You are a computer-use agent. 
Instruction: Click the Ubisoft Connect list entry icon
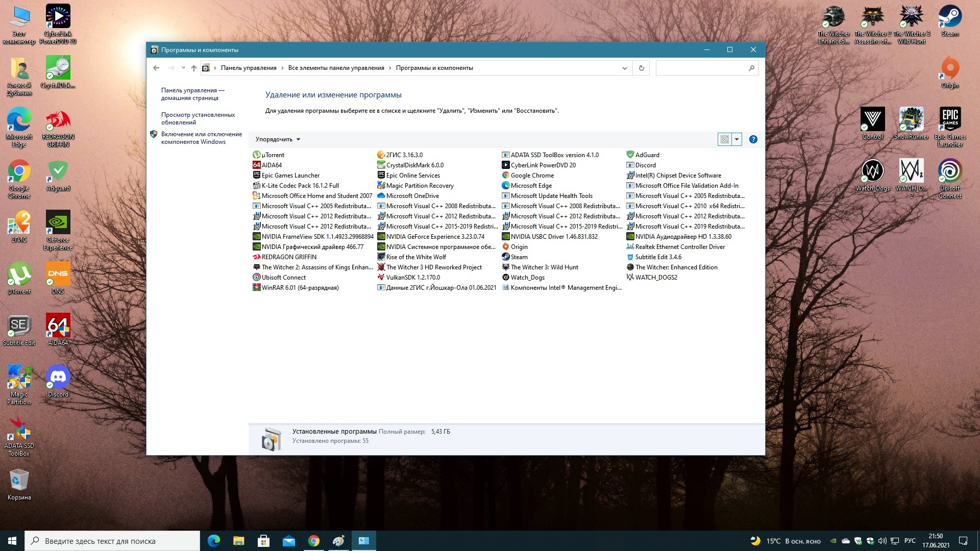(x=256, y=277)
